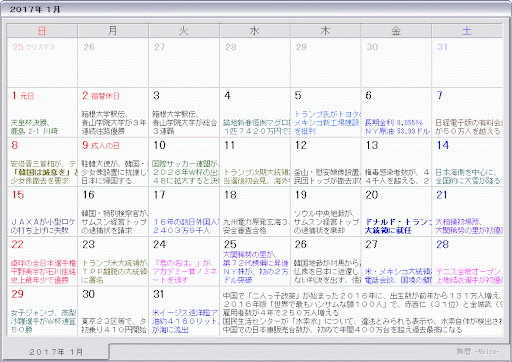Select the January 9 成人の日 cell
Viewport: 512px width, 362px height.
click(113, 162)
